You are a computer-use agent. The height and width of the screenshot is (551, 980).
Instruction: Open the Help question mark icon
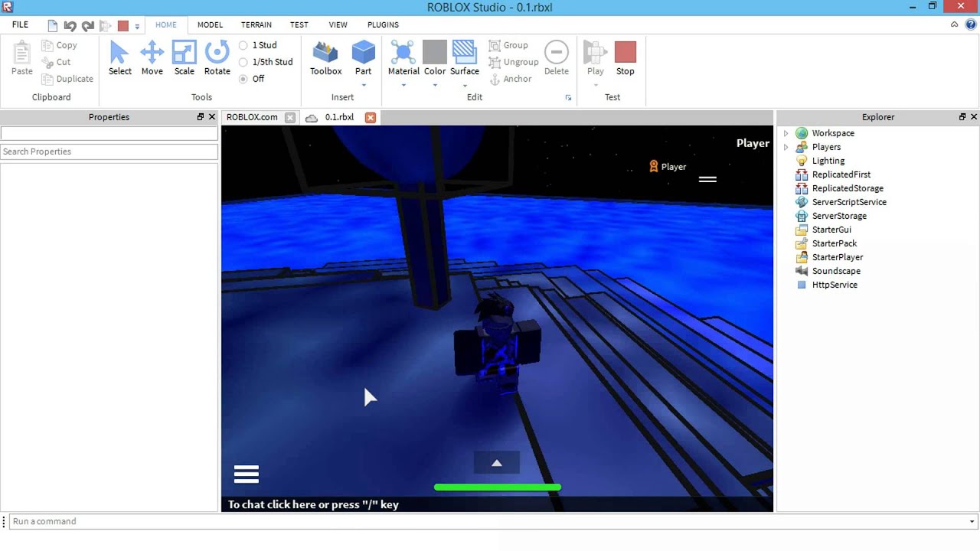(x=971, y=24)
